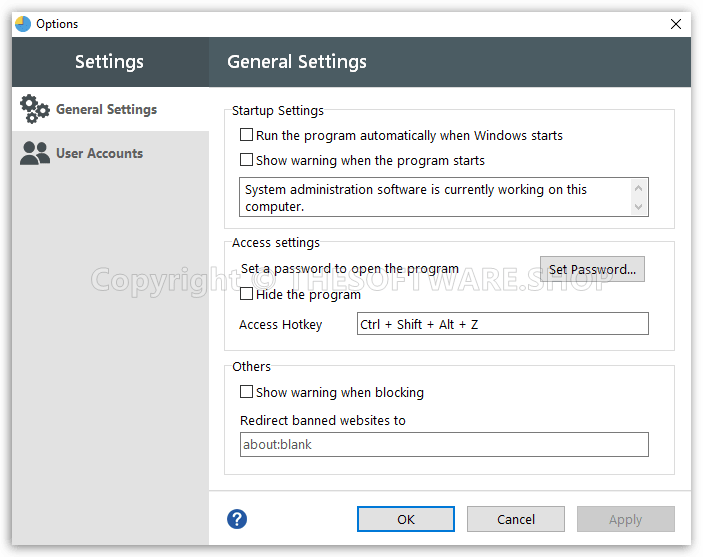Click the General Settings gears icon
703x557 pixels.
[34, 109]
